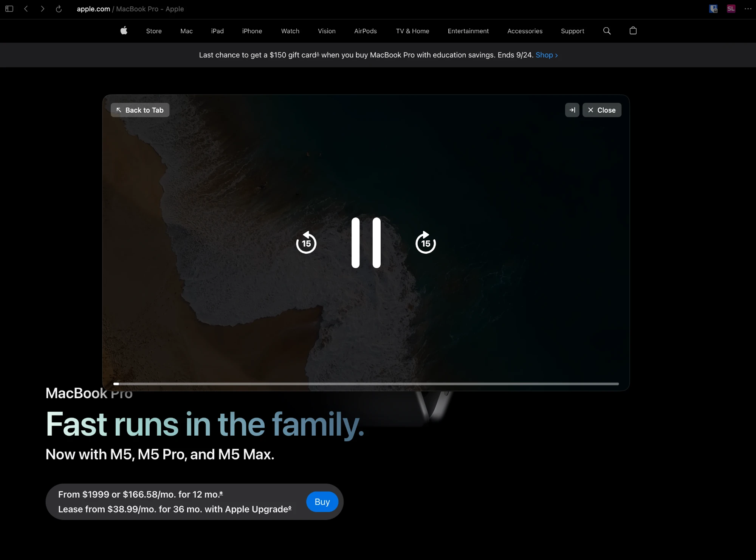Open the Store menu item

pyautogui.click(x=154, y=31)
